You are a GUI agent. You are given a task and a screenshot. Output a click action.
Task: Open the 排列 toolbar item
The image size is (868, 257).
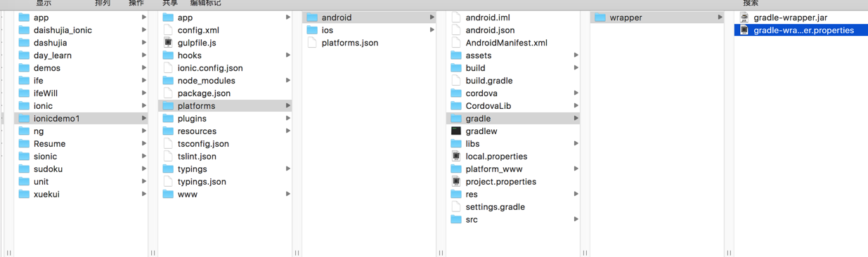click(x=103, y=3)
